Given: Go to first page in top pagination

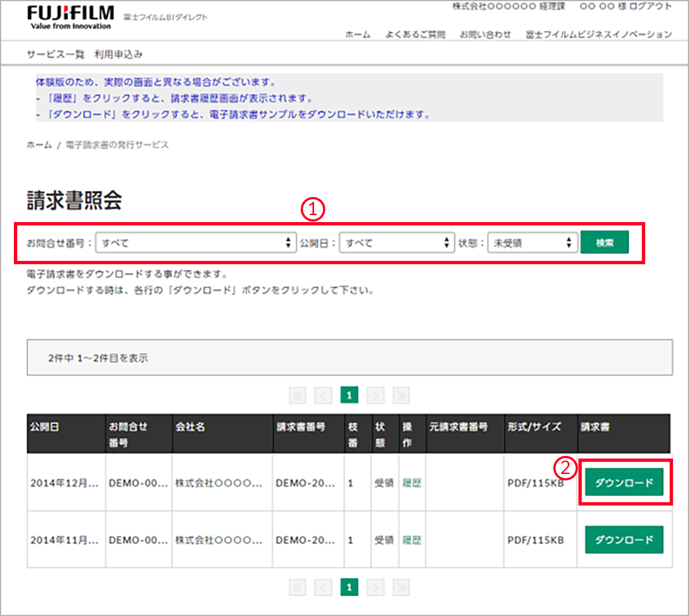Looking at the screenshot, I should (297, 395).
